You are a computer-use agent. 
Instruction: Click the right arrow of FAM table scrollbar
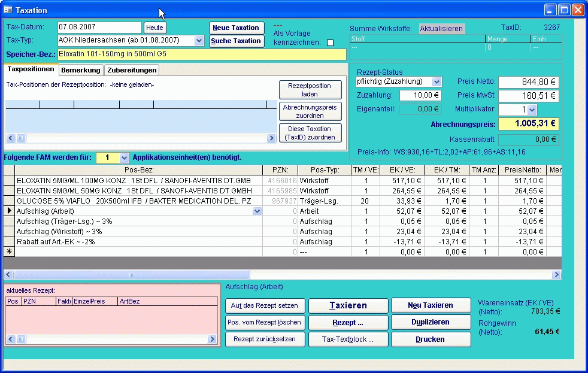556,275
